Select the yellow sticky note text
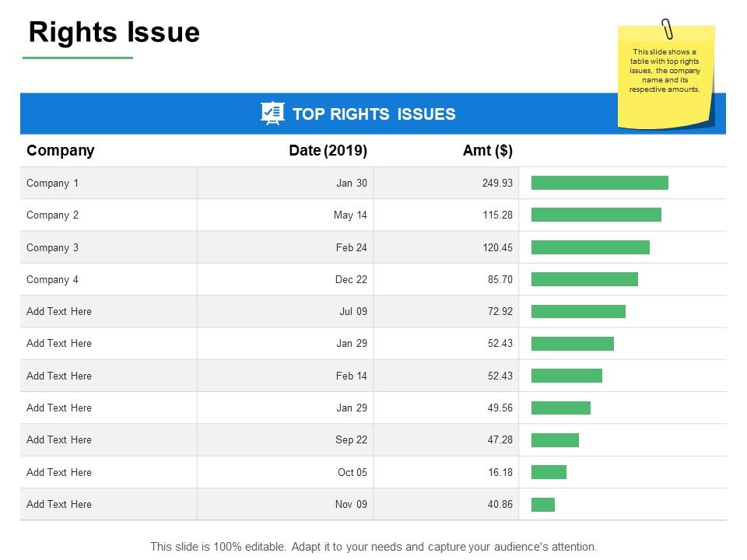The height and width of the screenshot is (560, 747). [x=665, y=71]
